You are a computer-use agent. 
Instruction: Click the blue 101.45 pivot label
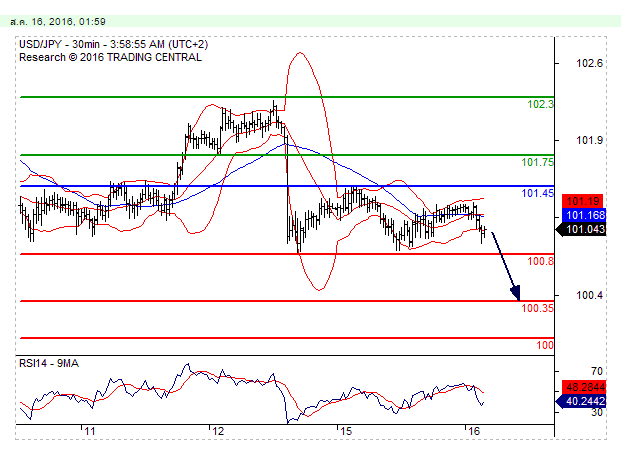pos(537,193)
